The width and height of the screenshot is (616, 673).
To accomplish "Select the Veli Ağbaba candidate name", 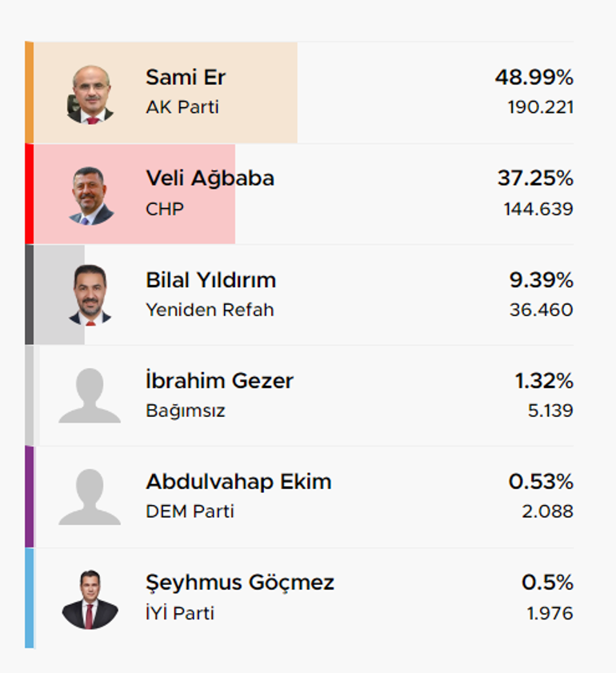I will [x=210, y=178].
